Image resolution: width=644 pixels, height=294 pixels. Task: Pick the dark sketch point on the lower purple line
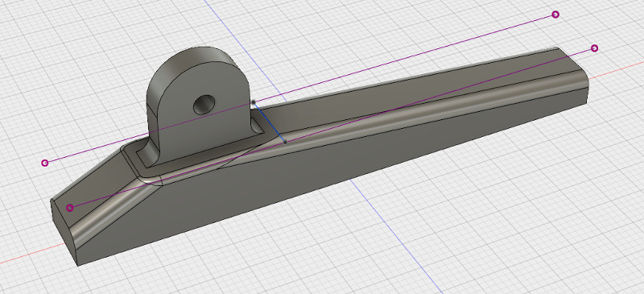click(x=286, y=142)
